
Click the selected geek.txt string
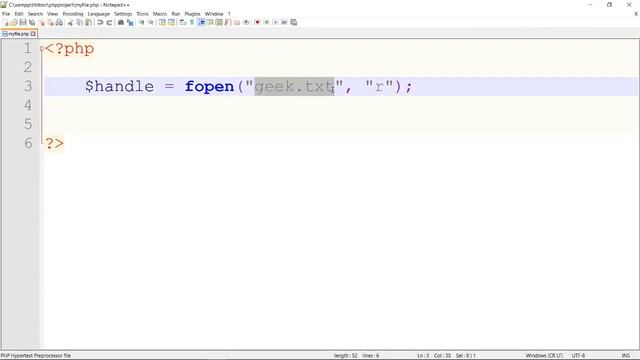click(294, 87)
